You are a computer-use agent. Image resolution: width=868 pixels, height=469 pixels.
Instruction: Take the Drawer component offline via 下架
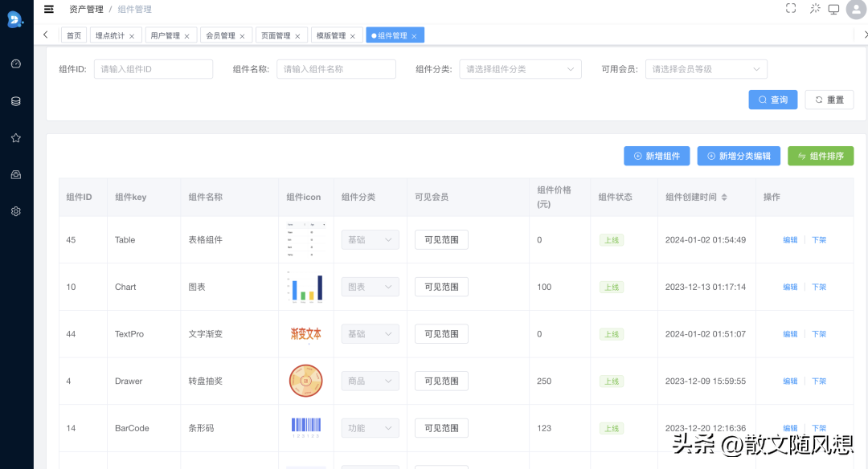819,381
